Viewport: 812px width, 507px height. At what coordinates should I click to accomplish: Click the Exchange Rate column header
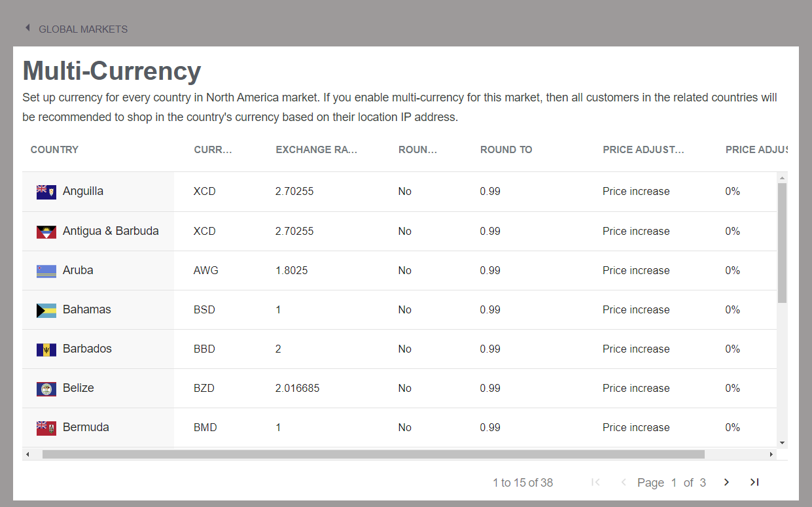(x=316, y=150)
